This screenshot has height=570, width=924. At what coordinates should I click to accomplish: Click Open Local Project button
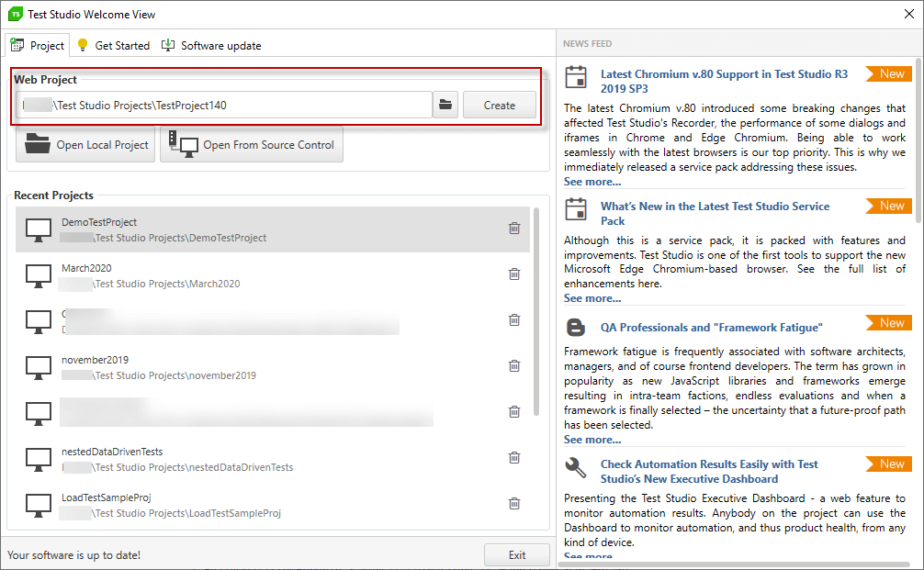(x=85, y=145)
